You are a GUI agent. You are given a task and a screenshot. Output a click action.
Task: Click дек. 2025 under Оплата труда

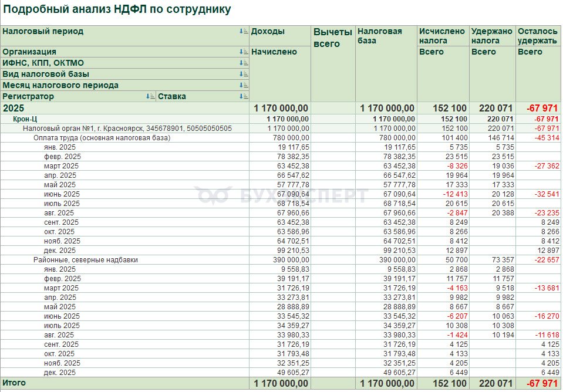pyautogui.click(x=60, y=250)
